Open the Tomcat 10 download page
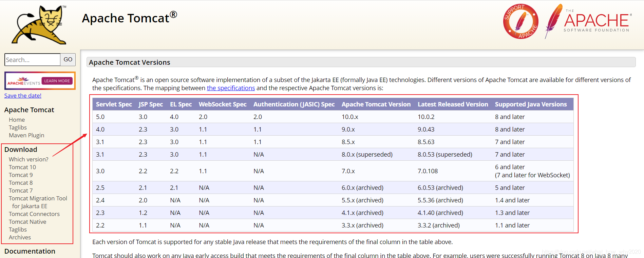644x258 pixels. [22, 167]
